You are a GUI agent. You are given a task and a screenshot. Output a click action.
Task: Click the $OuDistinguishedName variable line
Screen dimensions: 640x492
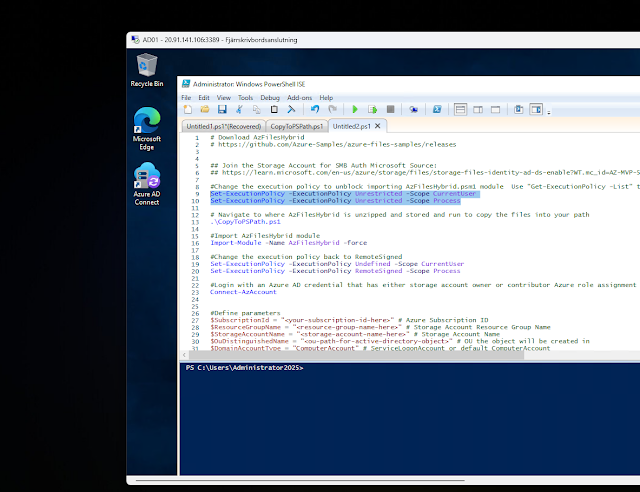[x=400, y=341]
